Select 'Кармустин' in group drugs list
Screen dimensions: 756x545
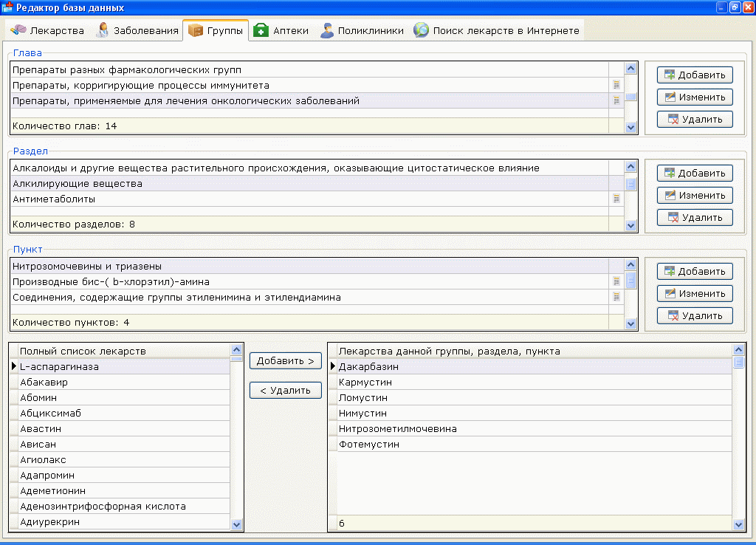pos(535,382)
